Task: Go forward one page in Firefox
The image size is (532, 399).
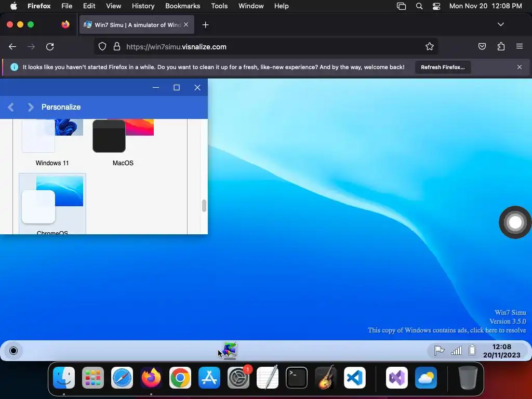Action: [31, 47]
